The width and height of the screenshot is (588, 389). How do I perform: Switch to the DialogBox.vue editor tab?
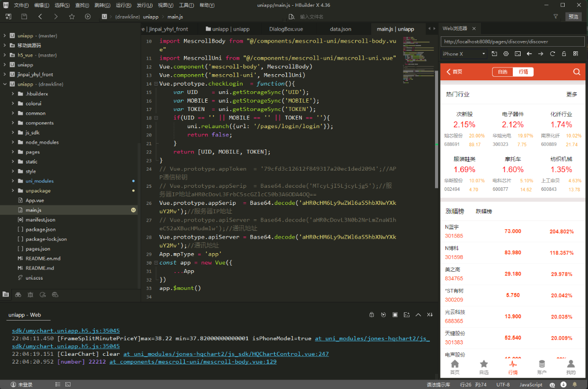[286, 29]
